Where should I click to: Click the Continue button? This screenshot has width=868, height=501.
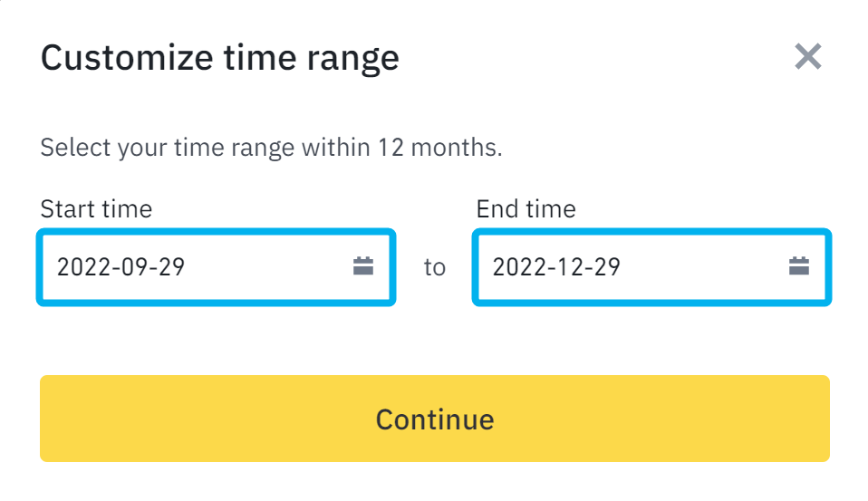point(435,419)
